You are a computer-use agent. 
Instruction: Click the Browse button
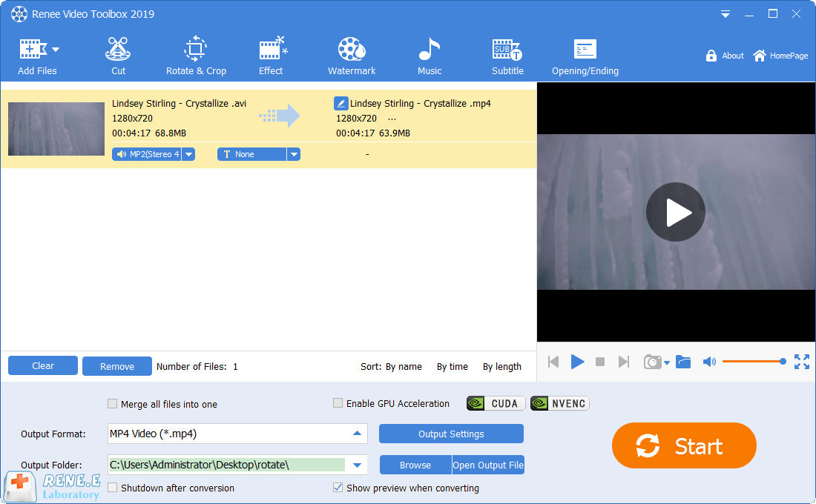(415, 465)
